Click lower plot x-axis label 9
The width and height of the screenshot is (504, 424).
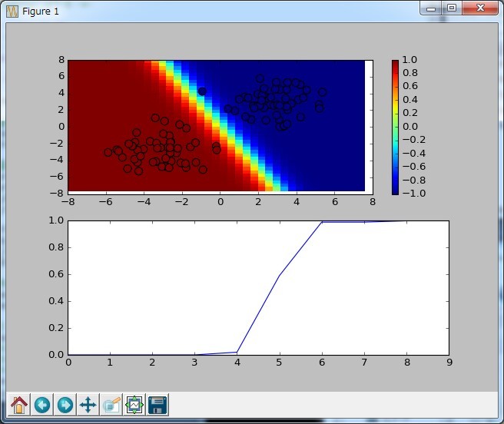449,363
